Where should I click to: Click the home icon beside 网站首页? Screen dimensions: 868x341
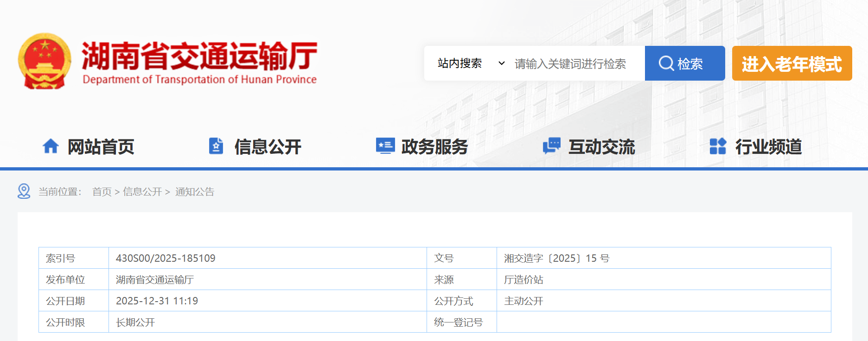tap(51, 146)
